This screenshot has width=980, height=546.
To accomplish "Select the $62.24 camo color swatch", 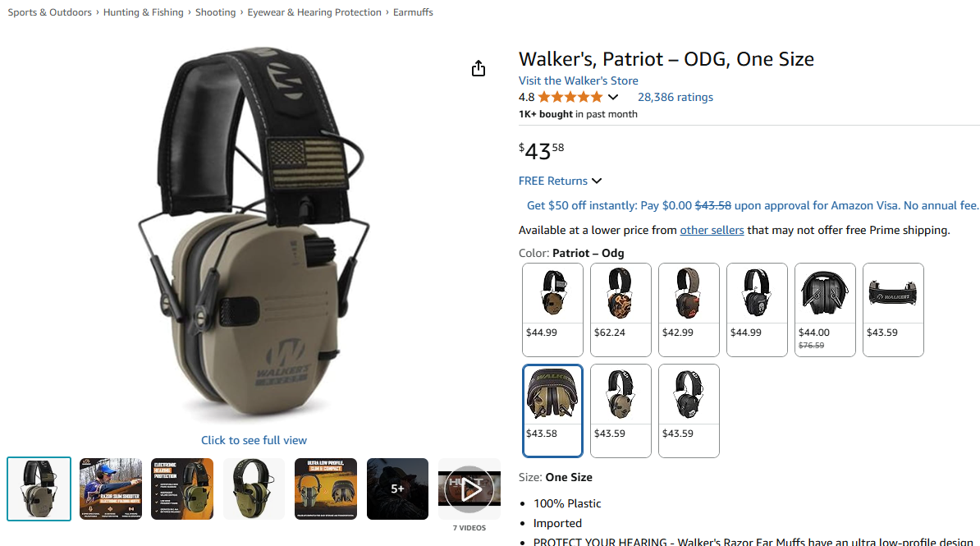I will pyautogui.click(x=621, y=310).
